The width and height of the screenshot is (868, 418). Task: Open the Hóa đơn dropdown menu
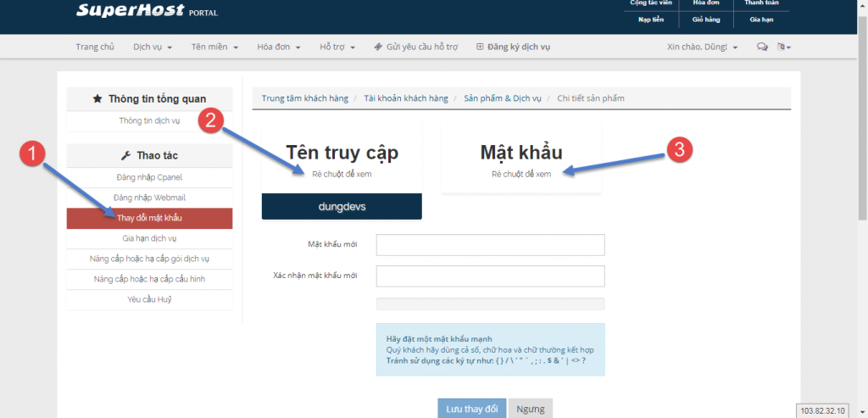click(280, 47)
